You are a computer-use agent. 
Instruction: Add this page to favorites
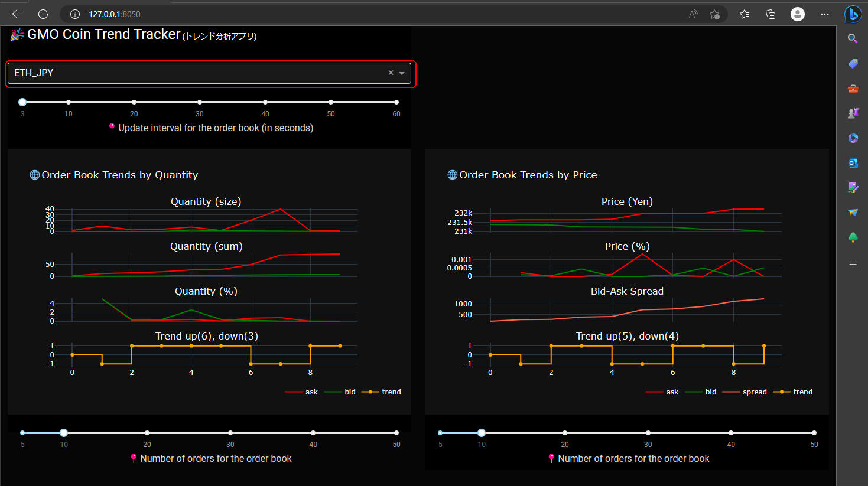pos(715,14)
